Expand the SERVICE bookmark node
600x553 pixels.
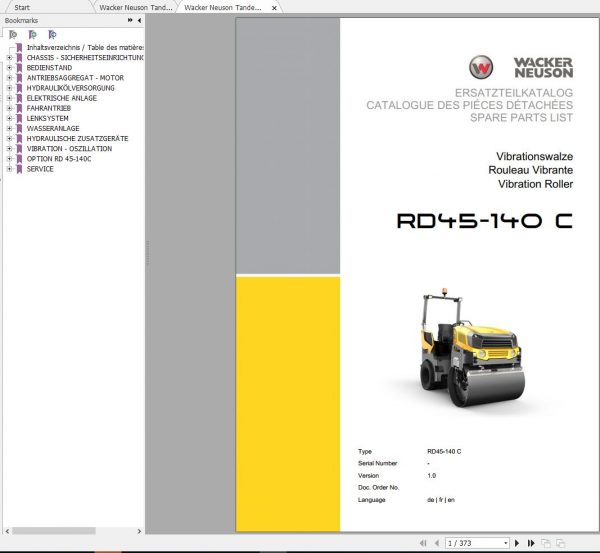coord(10,169)
